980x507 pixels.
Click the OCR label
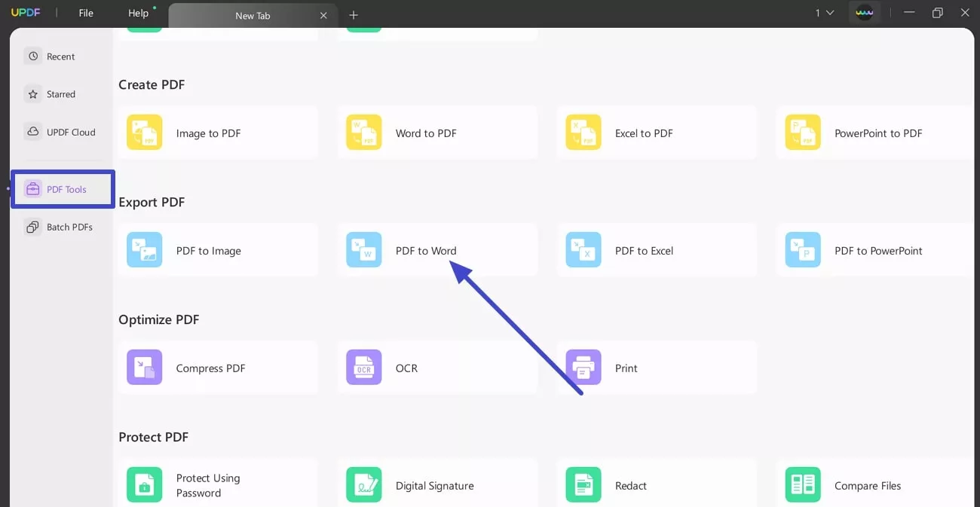tap(406, 368)
